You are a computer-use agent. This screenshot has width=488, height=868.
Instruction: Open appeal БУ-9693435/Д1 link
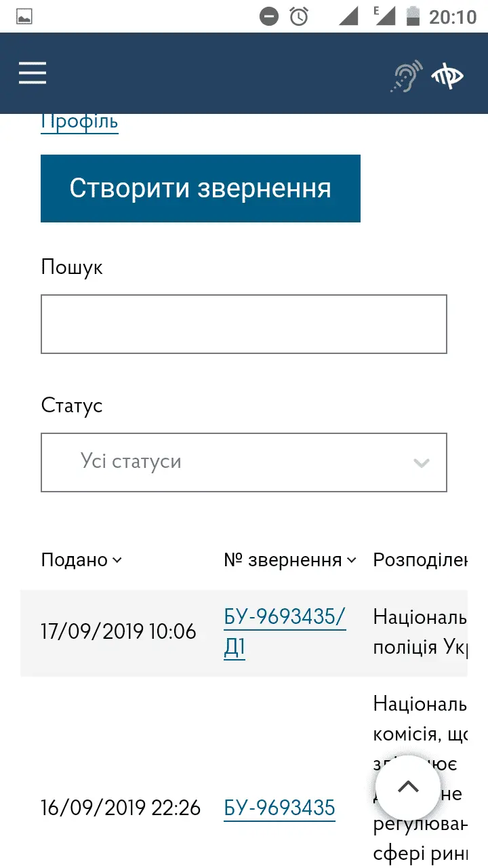(x=285, y=632)
